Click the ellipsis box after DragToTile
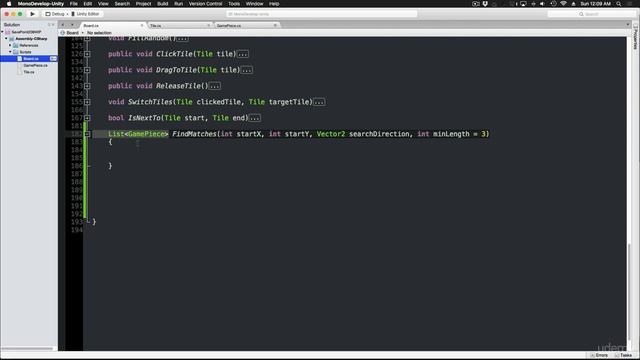The image size is (640, 360). (x=247, y=70)
